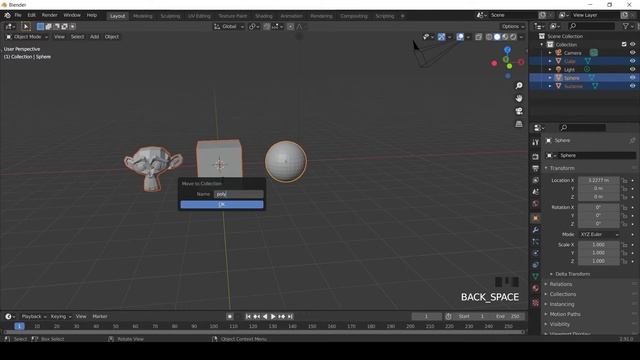Select rendered viewport shading mode
The height and width of the screenshot is (360, 640).
pos(513,37)
